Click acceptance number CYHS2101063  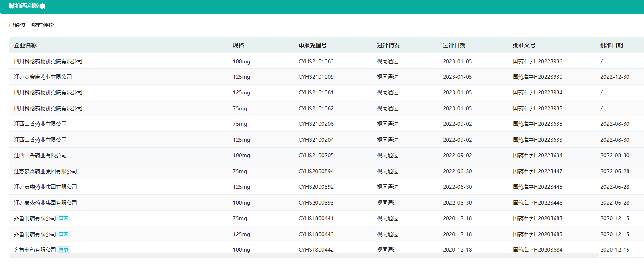tap(316, 61)
